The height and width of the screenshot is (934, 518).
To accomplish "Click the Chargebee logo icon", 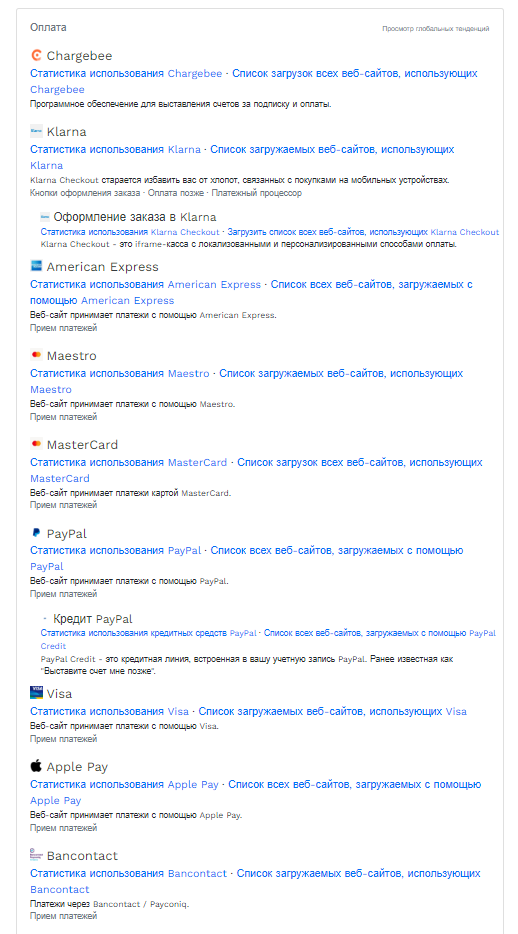I will pos(36,55).
